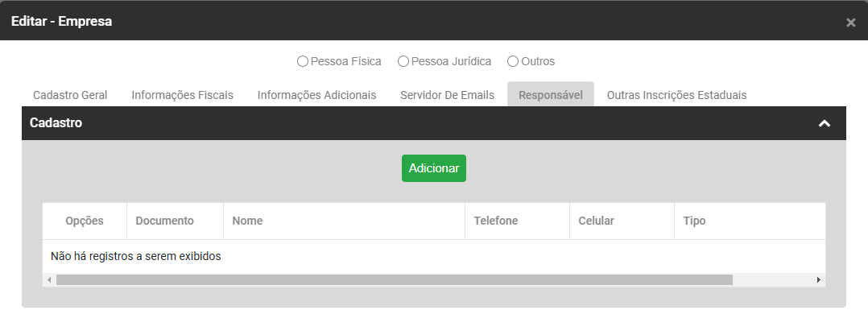Image resolution: width=868 pixels, height=310 pixels.
Task: Click the green Adicionar button
Action: coord(434,168)
